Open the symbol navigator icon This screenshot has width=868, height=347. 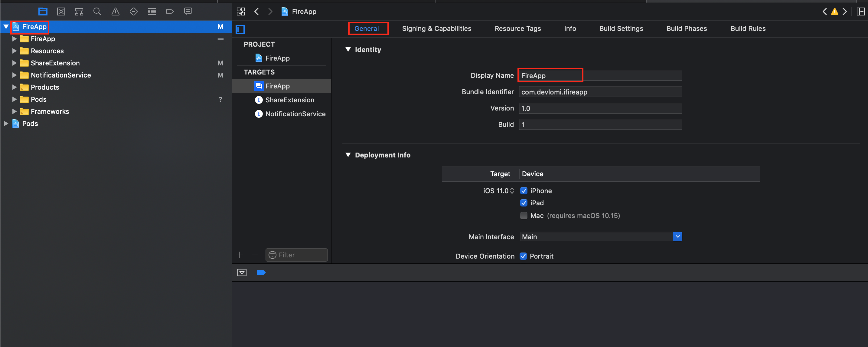pos(79,12)
